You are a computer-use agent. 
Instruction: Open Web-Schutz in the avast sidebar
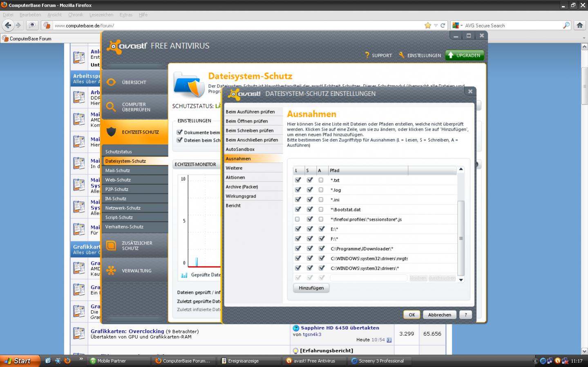[135, 180]
